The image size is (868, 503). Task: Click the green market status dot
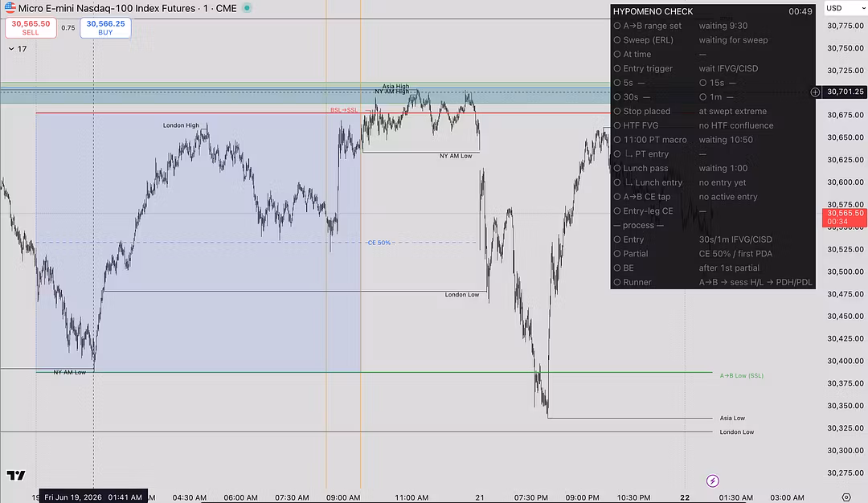[x=247, y=8]
